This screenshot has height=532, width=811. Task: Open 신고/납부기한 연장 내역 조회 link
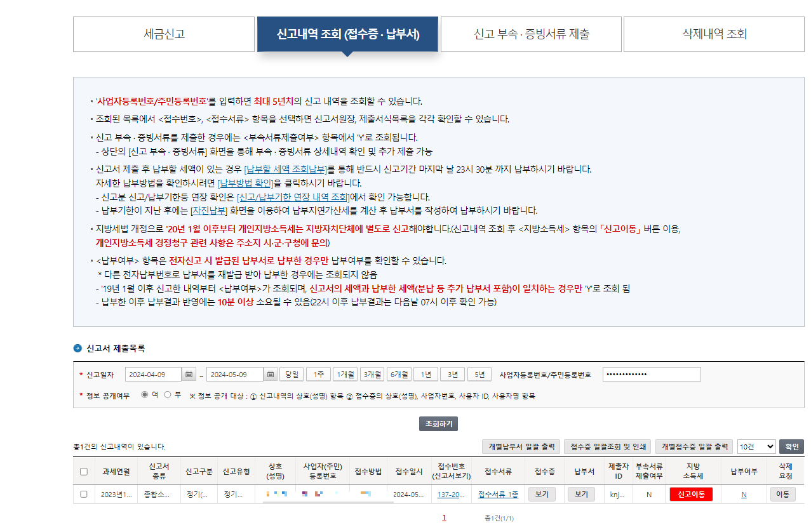point(293,197)
